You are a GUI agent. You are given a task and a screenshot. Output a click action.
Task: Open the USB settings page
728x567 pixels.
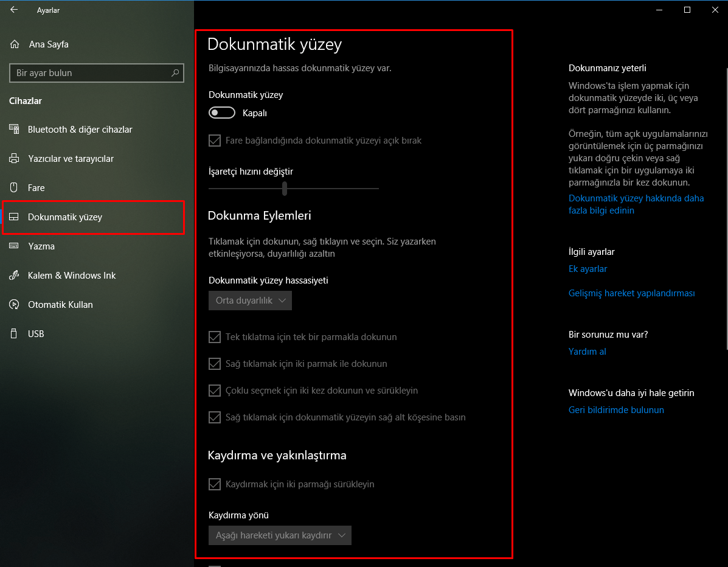(x=97, y=333)
